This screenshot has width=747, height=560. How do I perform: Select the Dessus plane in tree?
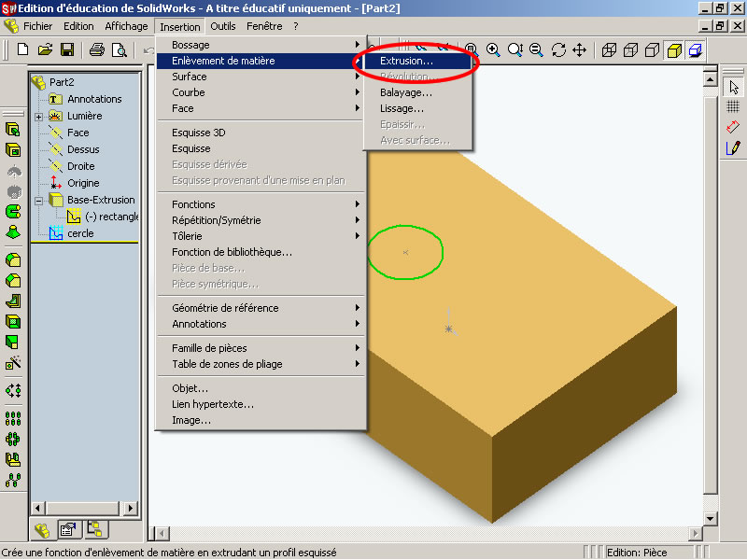click(x=74, y=149)
